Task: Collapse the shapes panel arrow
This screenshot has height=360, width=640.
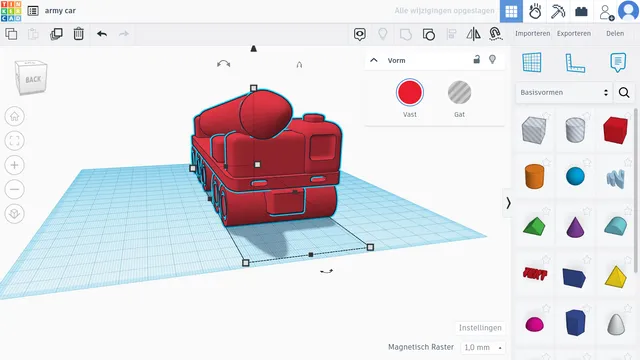Action: tap(508, 203)
